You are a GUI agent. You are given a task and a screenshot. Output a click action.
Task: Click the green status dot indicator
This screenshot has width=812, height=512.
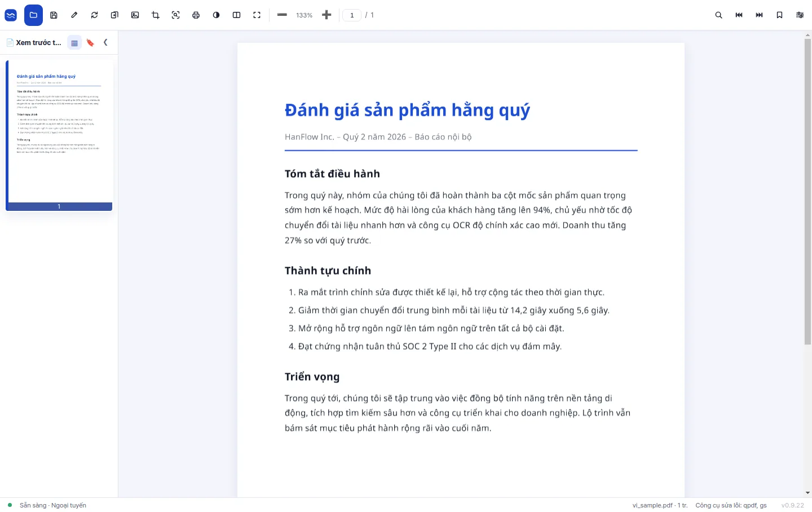click(10, 505)
